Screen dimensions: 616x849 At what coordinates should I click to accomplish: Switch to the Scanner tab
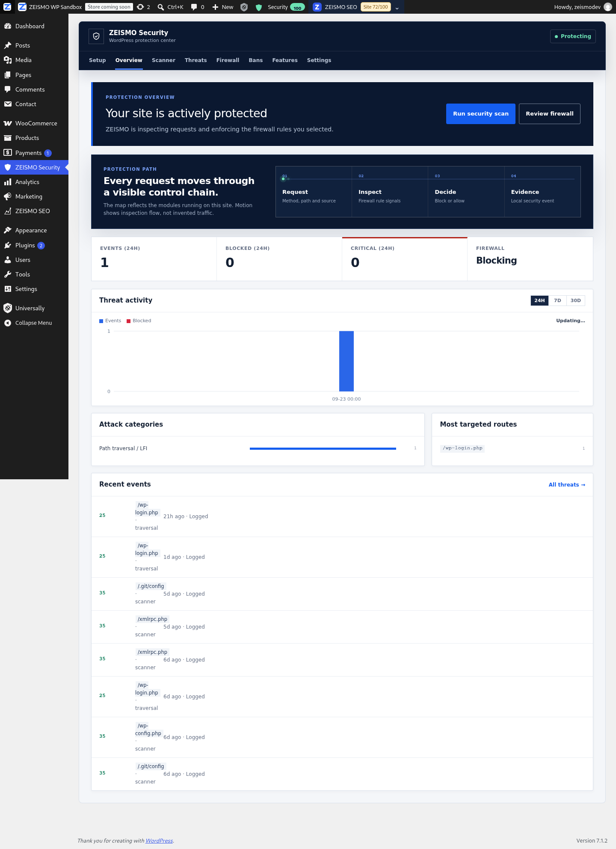coord(163,60)
